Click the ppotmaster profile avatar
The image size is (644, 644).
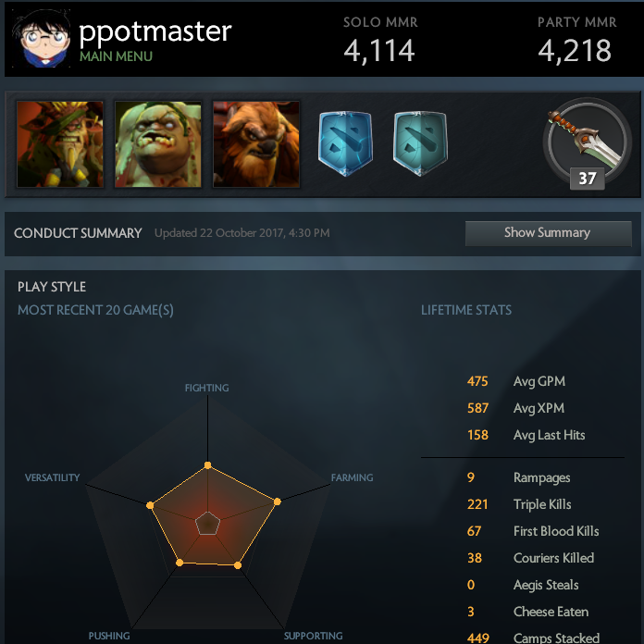[41, 38]
